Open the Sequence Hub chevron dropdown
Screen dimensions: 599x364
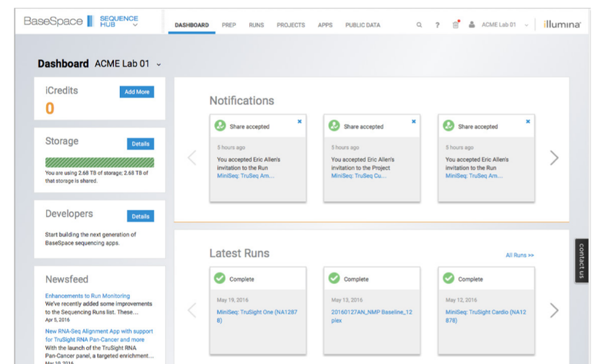pyautogui.click(x=135, y=26)
